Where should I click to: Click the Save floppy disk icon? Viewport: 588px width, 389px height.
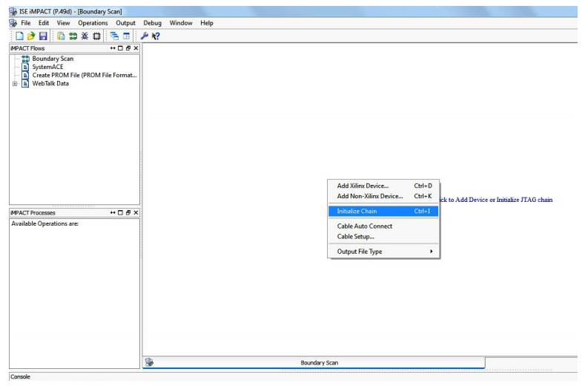click(42, 36)
